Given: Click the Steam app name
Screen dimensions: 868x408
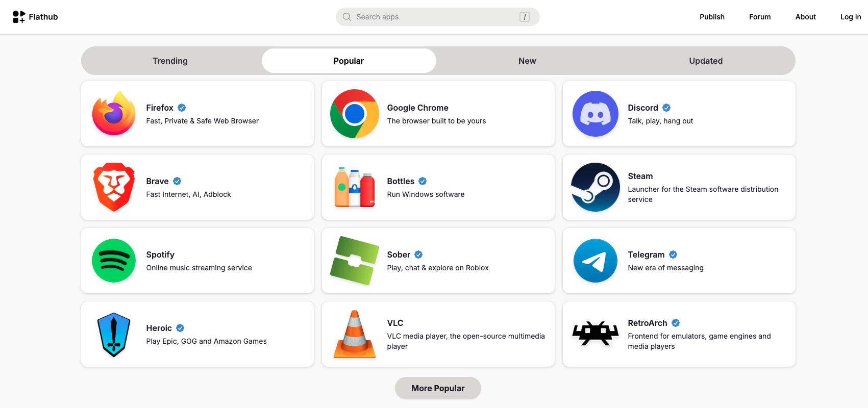Looking at the screenshot, I should [x=640, y=176].
